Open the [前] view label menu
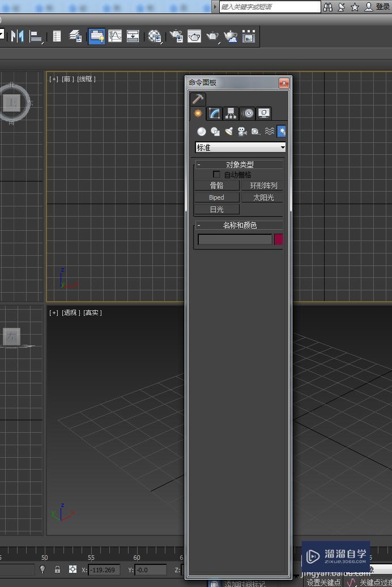392x587 pixels. [67, 79]
